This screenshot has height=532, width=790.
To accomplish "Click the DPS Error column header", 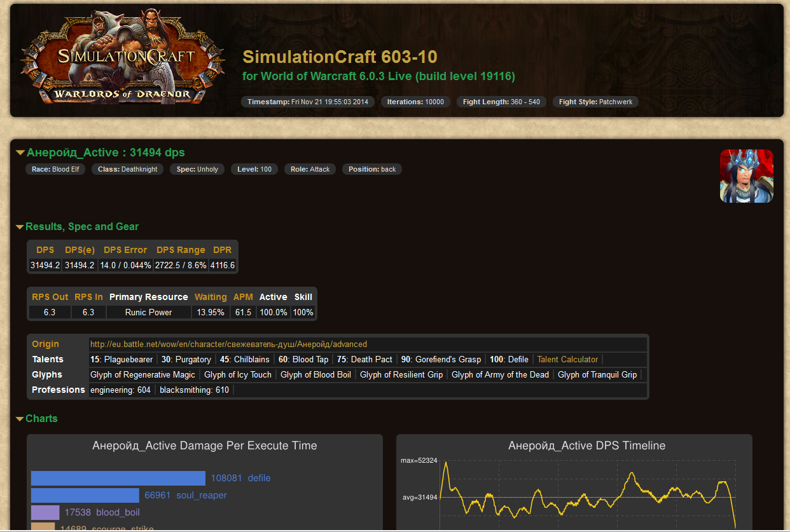I will click(x=125, y=250).
